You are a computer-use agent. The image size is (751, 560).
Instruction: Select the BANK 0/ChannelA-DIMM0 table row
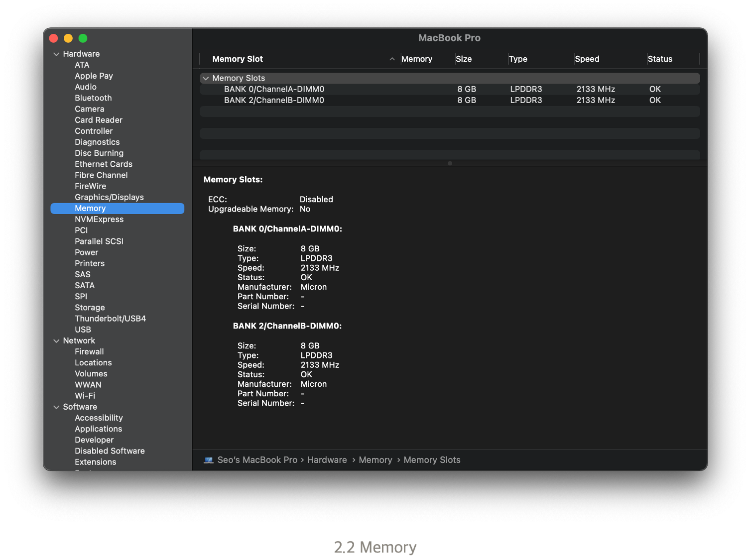pyautogui.click(x=450, y=90)
